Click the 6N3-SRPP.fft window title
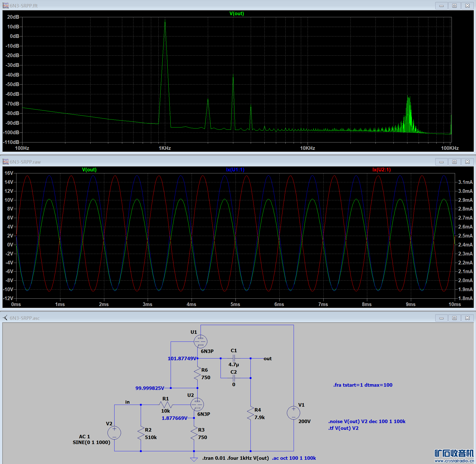The image size is (476, 464). coord(24,6)
